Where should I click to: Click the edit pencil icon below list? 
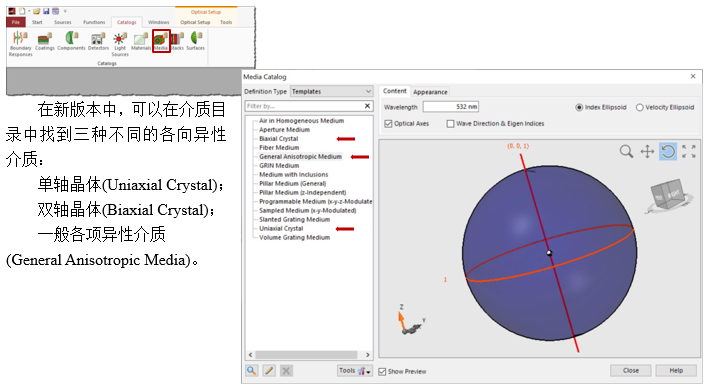[269, 371]
